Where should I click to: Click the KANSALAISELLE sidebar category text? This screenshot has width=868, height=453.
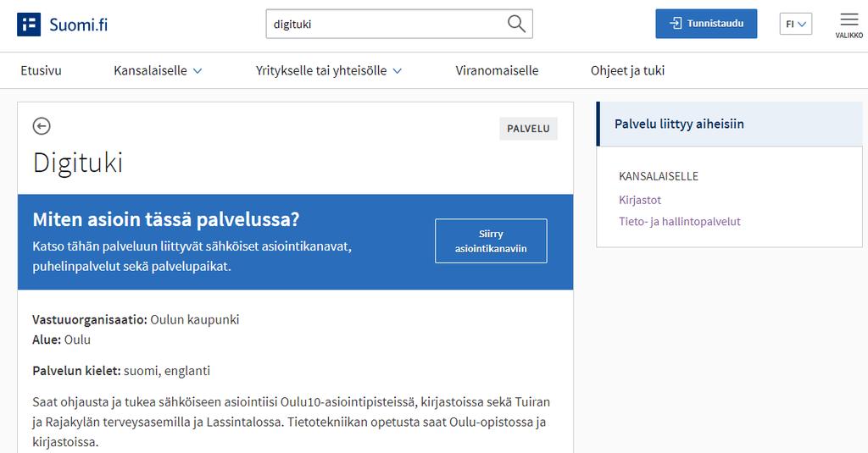pyautogui.click(x=658, y=176)
